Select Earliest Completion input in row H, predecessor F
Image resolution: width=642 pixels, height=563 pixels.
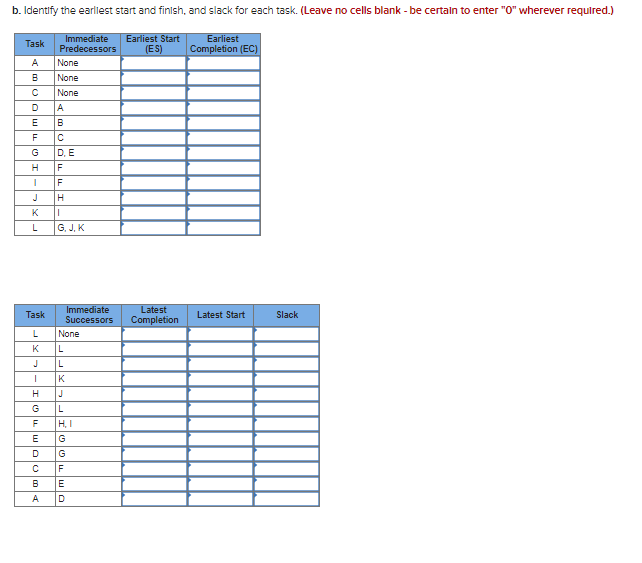(x=224, y=168)
